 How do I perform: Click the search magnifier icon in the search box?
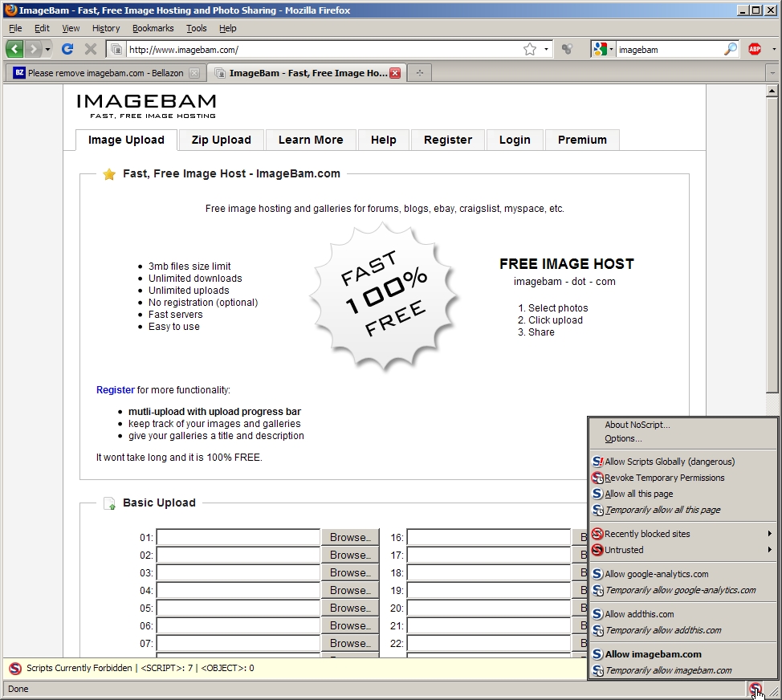click(730, 49)
